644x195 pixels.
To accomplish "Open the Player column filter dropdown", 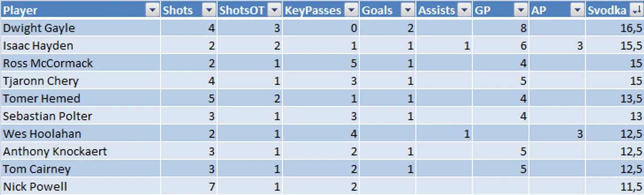I will [x=153, y=10].
